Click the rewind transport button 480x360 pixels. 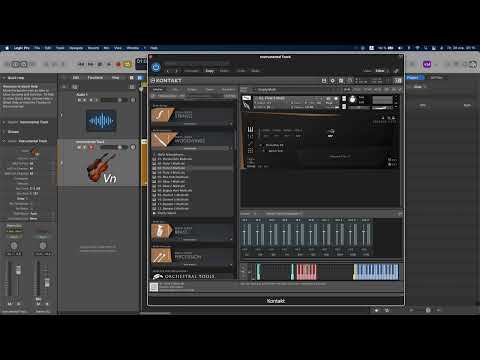click(x=81, y=64)
